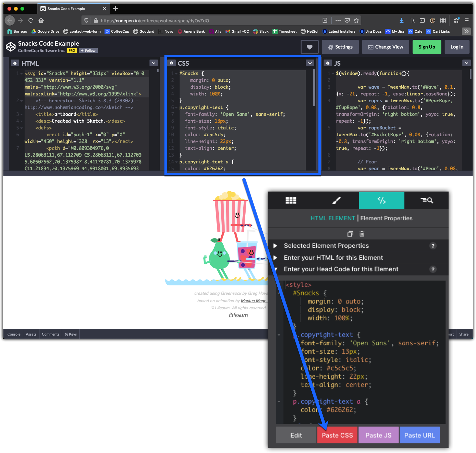Click the Edit button in panel
476x453 pixels.
tap(296, 435)
